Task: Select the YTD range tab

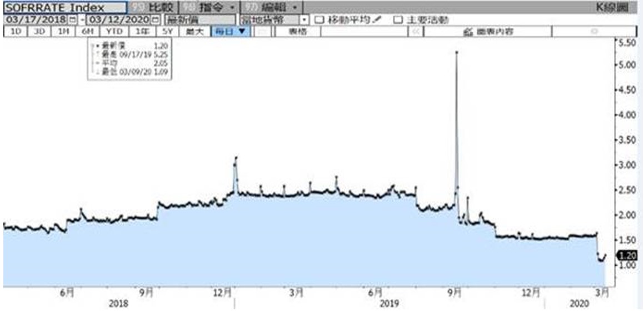Action: click(x=115, y=32)
